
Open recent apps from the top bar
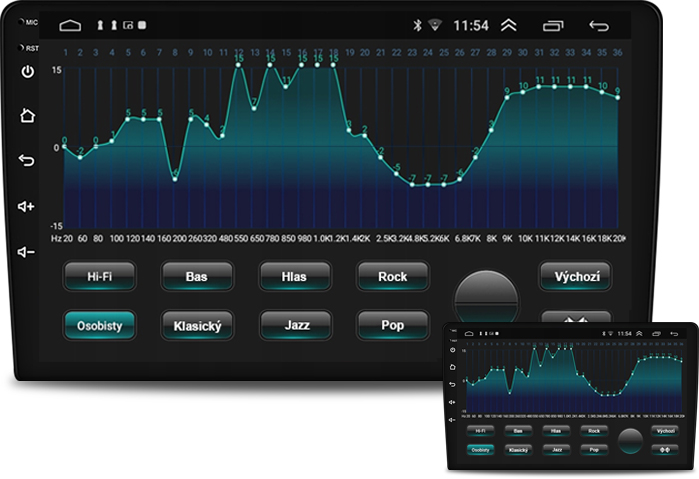click(553, 25)
